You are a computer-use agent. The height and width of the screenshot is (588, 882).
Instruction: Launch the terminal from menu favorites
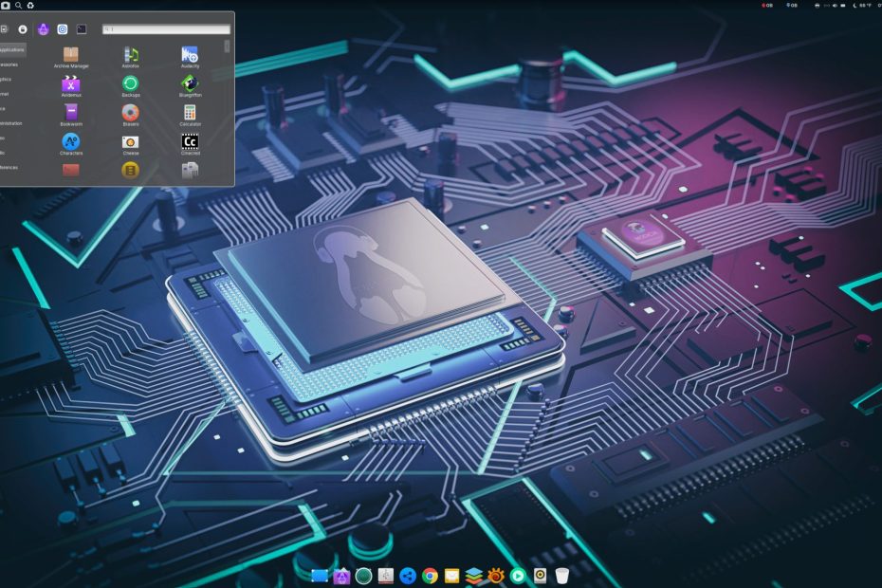(x=82, y=29)
